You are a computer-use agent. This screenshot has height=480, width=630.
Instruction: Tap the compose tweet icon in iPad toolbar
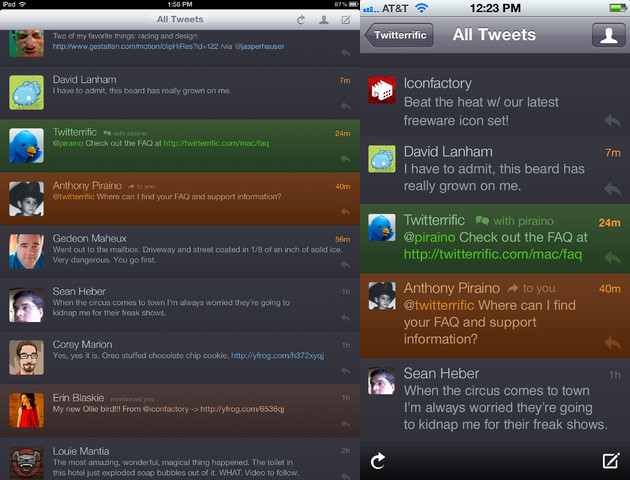click(346, 19)
